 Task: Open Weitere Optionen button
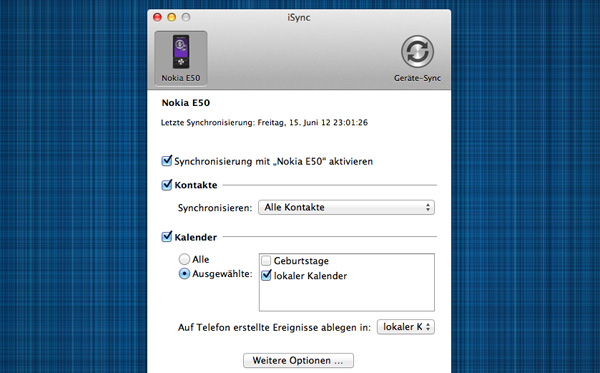[x=298, y=360]
